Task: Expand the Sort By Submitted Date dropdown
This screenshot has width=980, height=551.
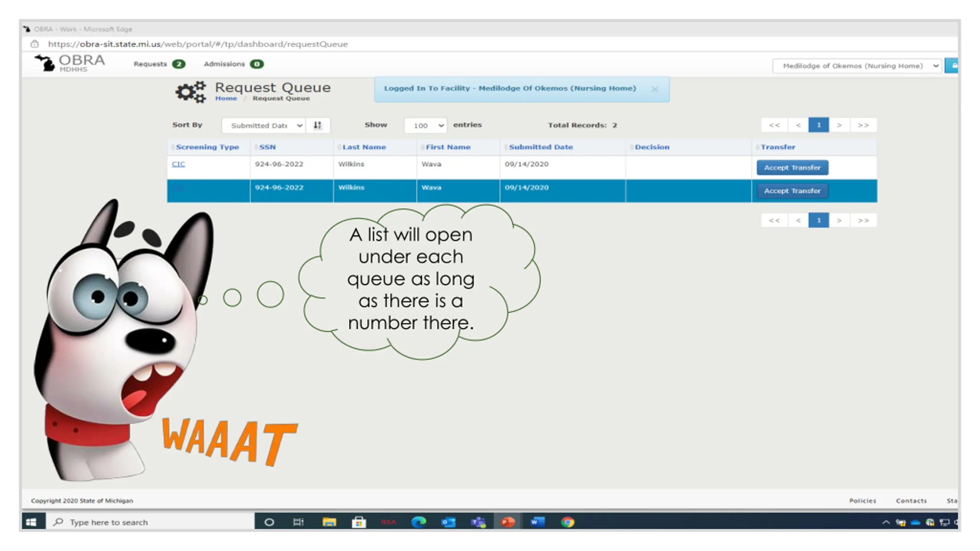Action: (263, 126)
